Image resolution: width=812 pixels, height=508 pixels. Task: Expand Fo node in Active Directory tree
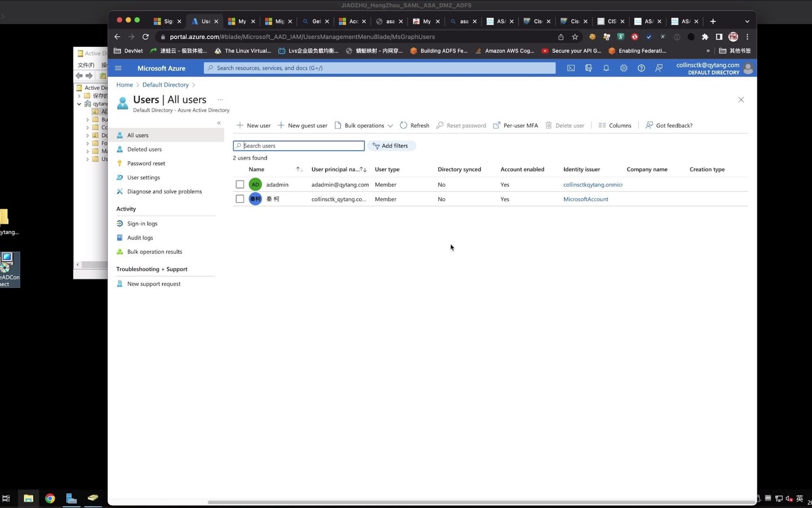pos(87,143)
